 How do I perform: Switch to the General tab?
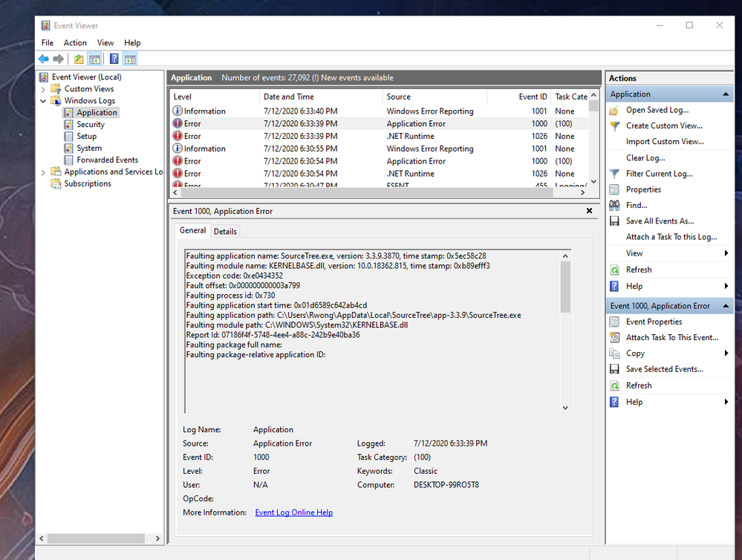click(x=192, y=230)
